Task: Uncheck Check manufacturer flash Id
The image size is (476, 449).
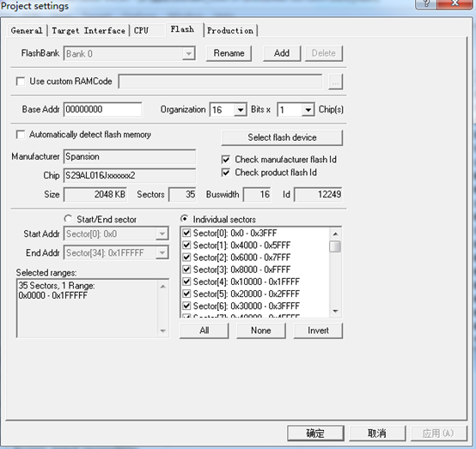Action: 226,160
